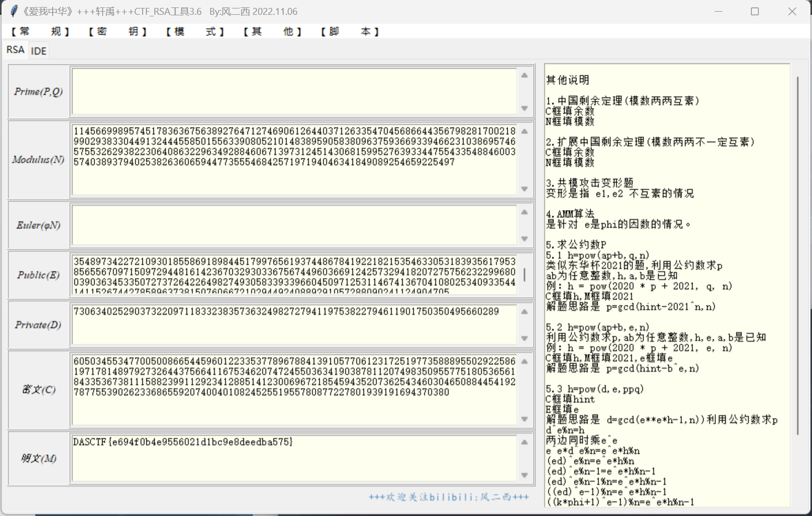Click the '2.扩展中国剩余定理' line
Viewport: 812px width, 516px height.
coord(650,142)
